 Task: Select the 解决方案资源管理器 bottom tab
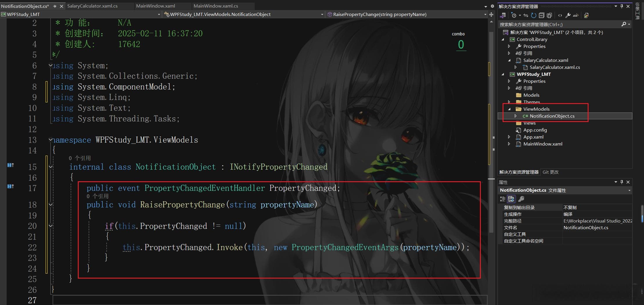(519, 172)
